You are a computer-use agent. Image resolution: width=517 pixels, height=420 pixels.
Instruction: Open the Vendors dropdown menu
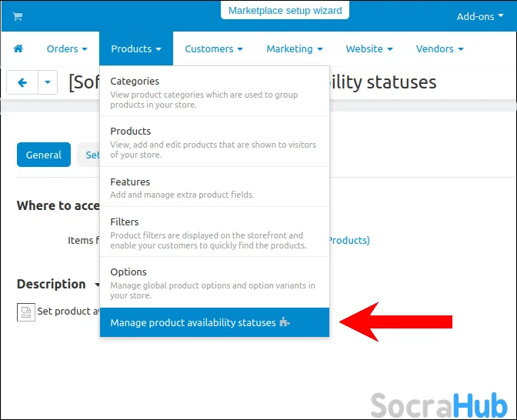pos(439,48)
